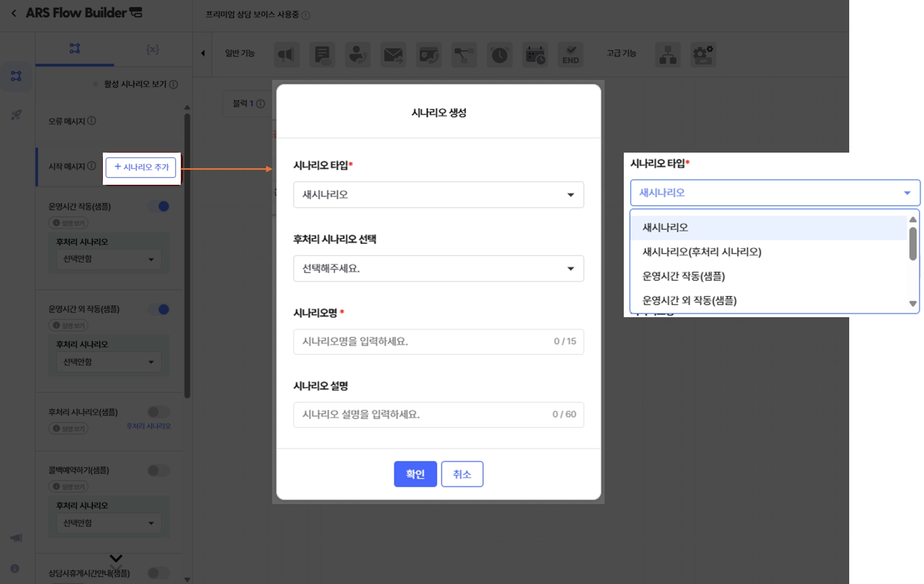Click the type list scrollbar thumb
Viewport: 924px width, 584px height.
(913, 243)
